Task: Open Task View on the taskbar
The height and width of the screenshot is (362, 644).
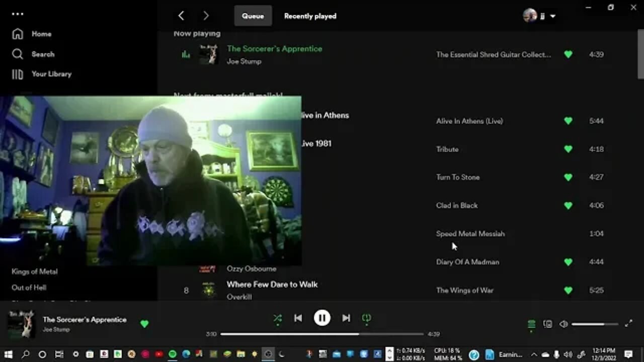Action: tap(59, 354)
